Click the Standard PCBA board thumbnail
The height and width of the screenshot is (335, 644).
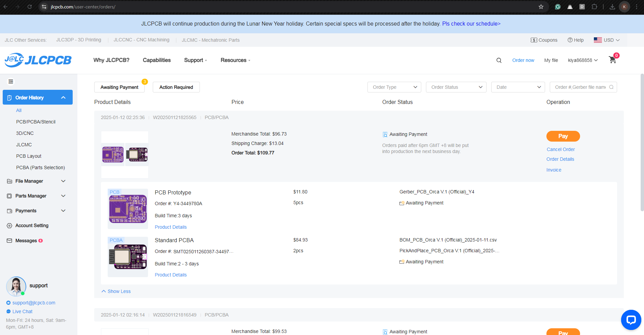pos(128,257)
